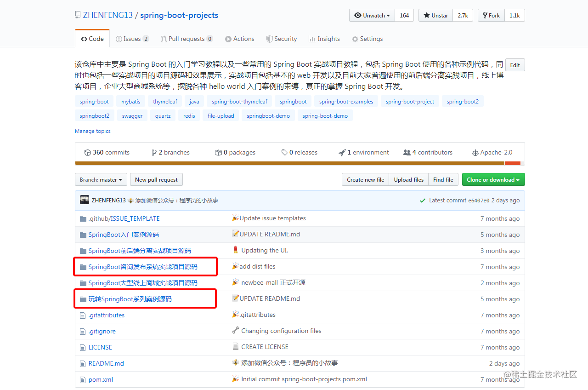This screenshot has height=390, width=588.
Task: Open commit message 'newbee-mall 正式开源'
Action: [x=273, y=282]
